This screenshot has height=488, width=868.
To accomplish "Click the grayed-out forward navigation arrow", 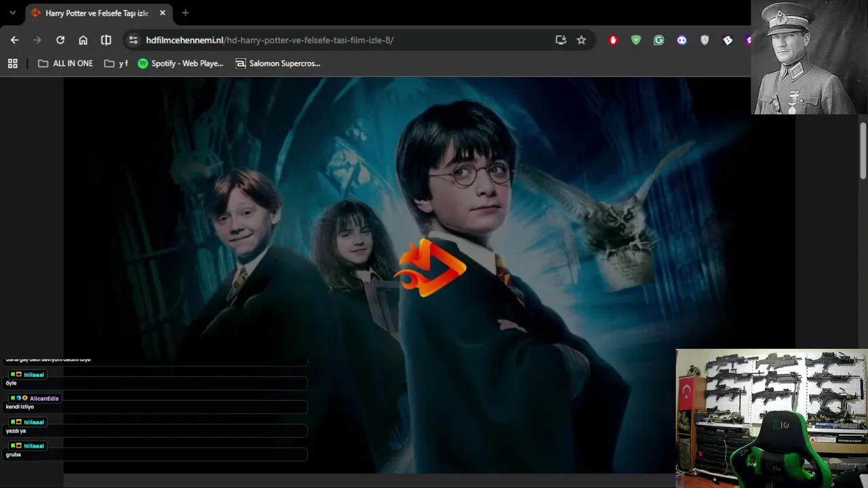I will pos(37,40).
